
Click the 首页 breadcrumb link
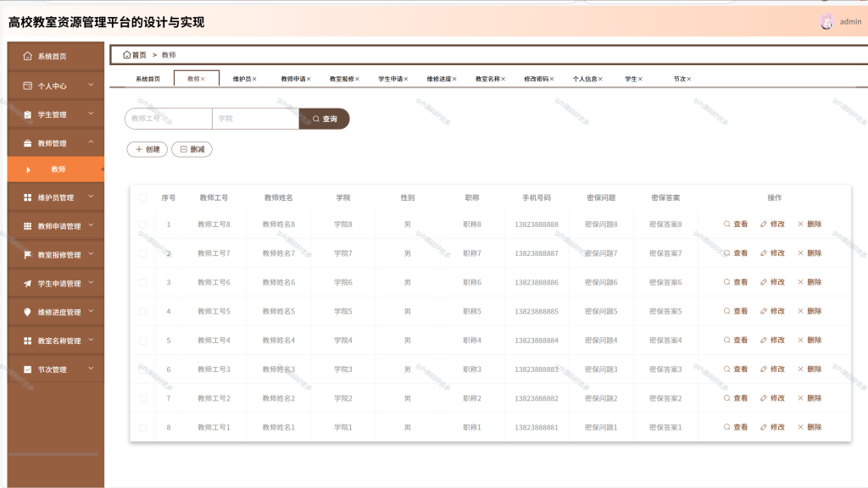[135, 55]
